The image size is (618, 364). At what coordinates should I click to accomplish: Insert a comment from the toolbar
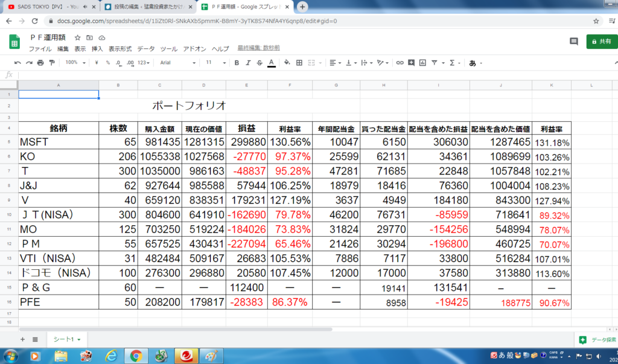pos(412,63)
